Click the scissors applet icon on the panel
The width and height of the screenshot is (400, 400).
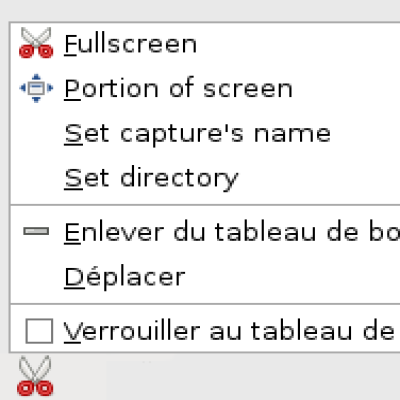[x=35, y=376]
